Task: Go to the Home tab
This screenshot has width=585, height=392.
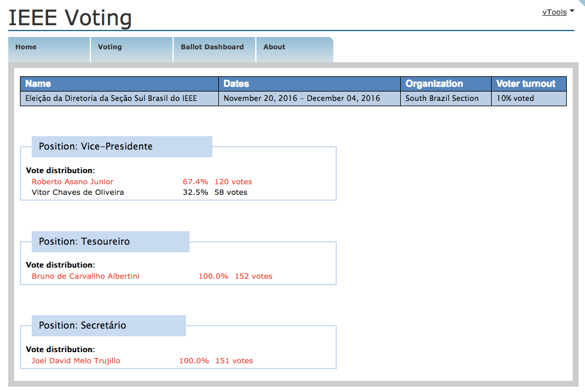Action: [x=26, y=47]
